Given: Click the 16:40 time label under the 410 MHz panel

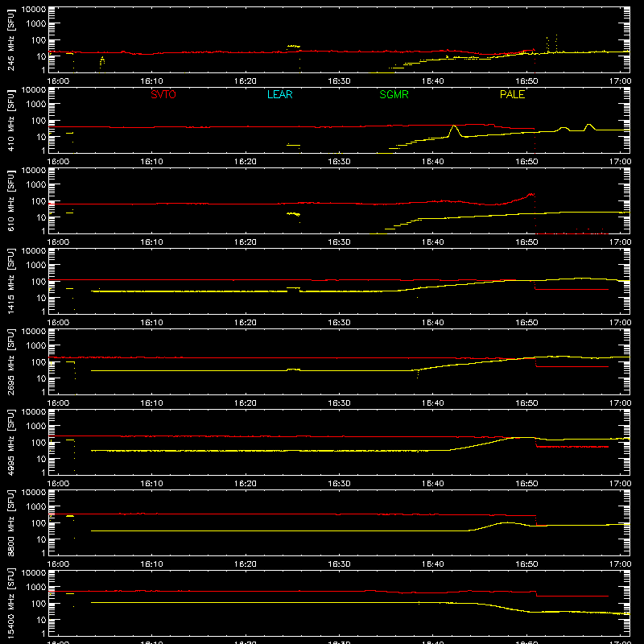Looking at the screenshot, I should point(433,162).
